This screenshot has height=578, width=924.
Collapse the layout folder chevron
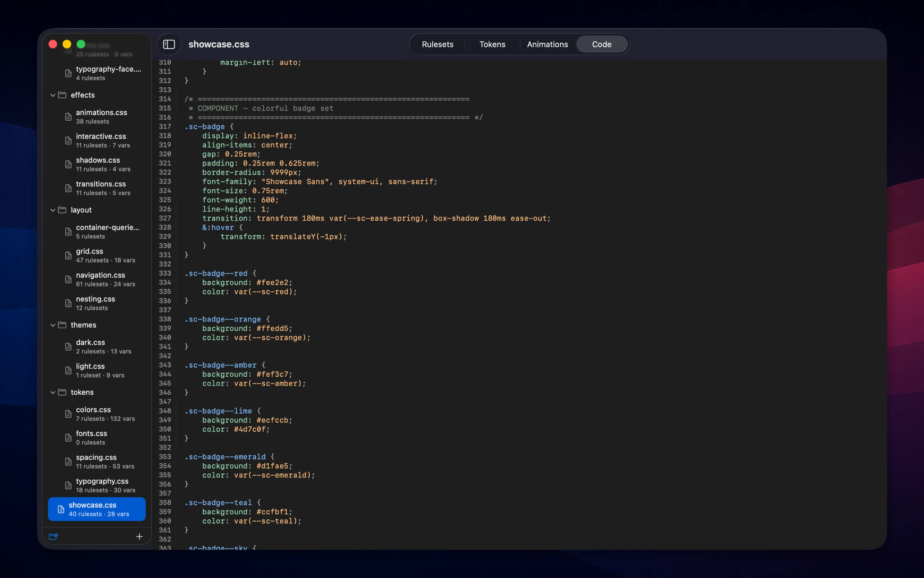[x=53, y=210]
